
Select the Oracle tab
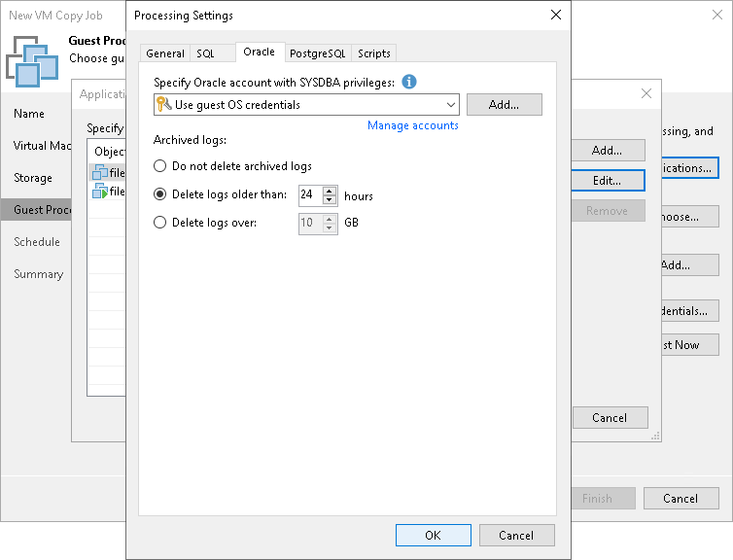[260, 52]
